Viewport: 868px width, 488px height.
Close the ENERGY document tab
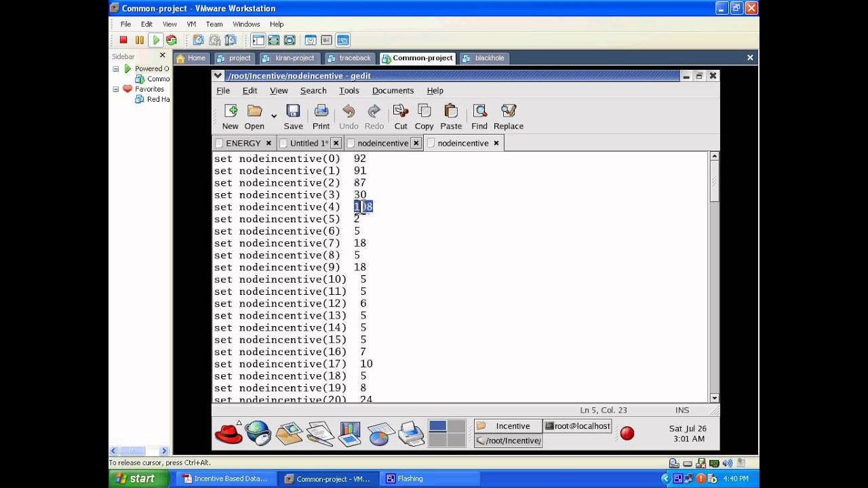click(269, 143)
